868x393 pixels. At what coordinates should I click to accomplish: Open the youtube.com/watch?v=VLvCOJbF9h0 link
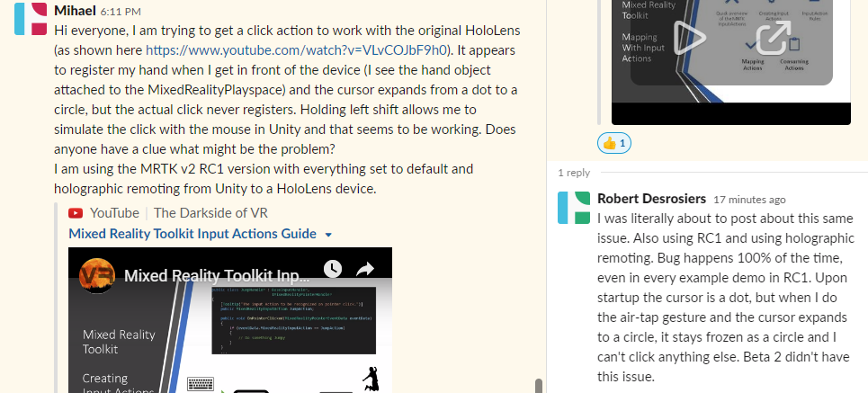pos(296,50)
